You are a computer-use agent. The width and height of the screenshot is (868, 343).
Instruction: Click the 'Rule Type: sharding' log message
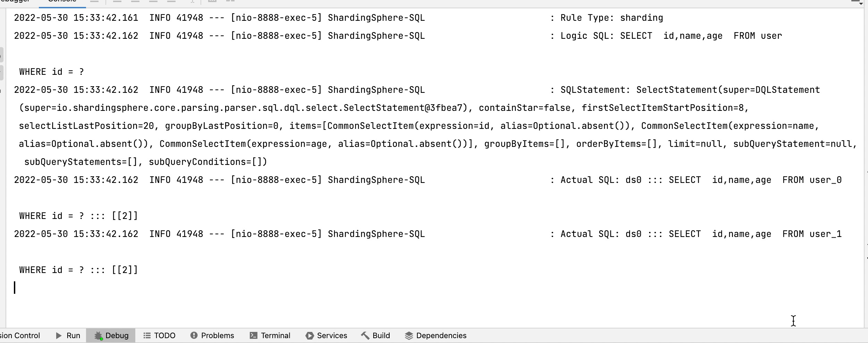(x=612, y=18)
